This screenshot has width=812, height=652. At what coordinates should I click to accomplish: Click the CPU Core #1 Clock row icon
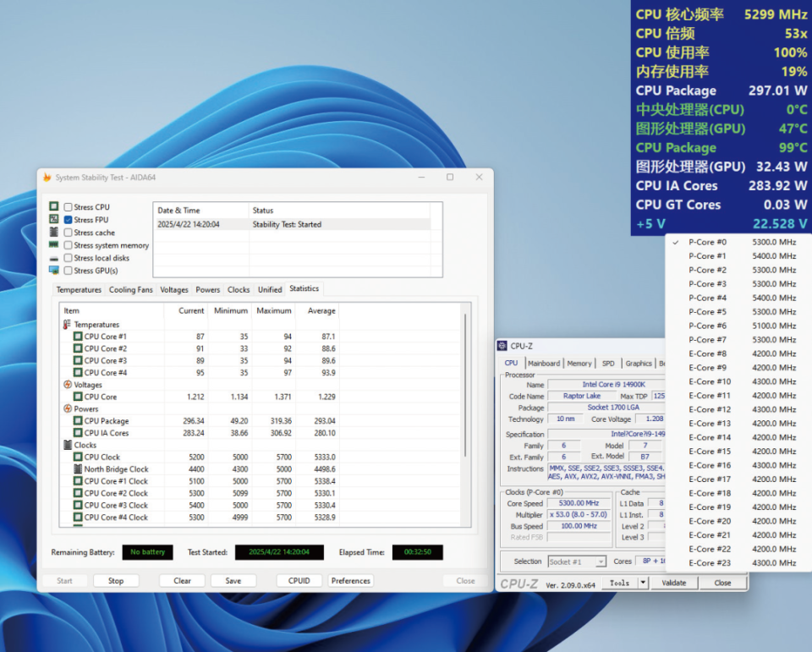[78, 481]
